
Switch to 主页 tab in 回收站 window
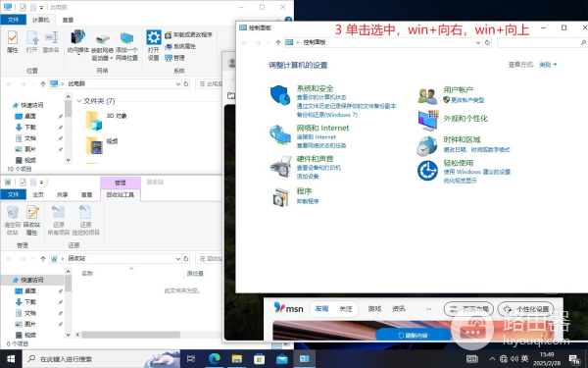38,195
